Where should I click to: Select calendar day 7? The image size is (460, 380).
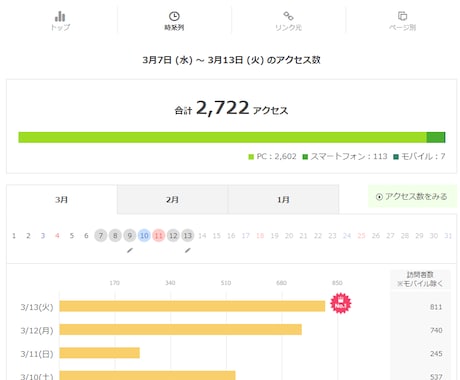pyautogui.click(x=101, y=236)
